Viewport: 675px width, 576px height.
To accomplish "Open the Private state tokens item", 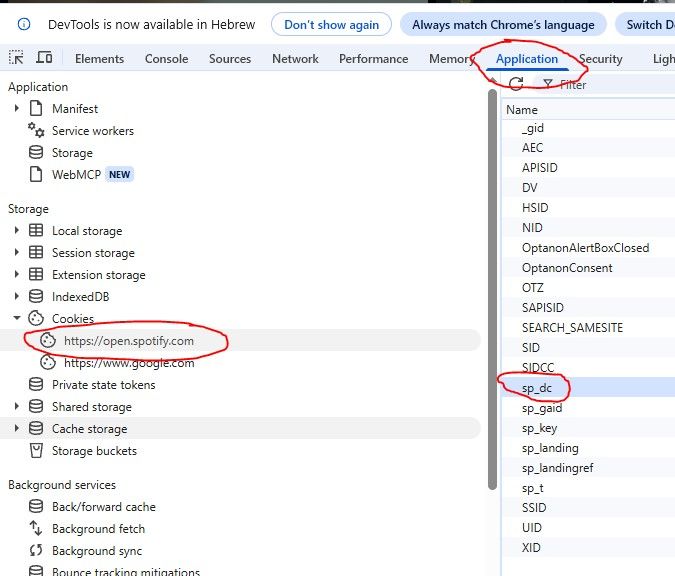I will [x=104, y=385].
